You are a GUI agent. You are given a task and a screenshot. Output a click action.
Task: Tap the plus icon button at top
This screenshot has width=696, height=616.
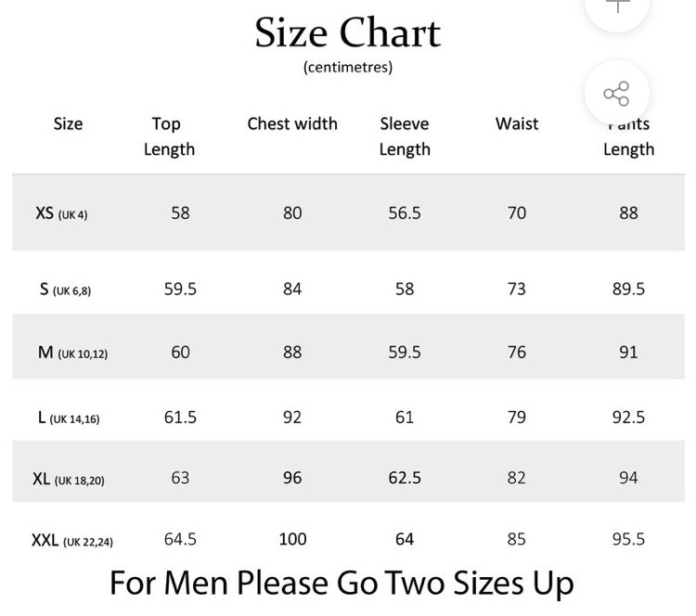617,5
